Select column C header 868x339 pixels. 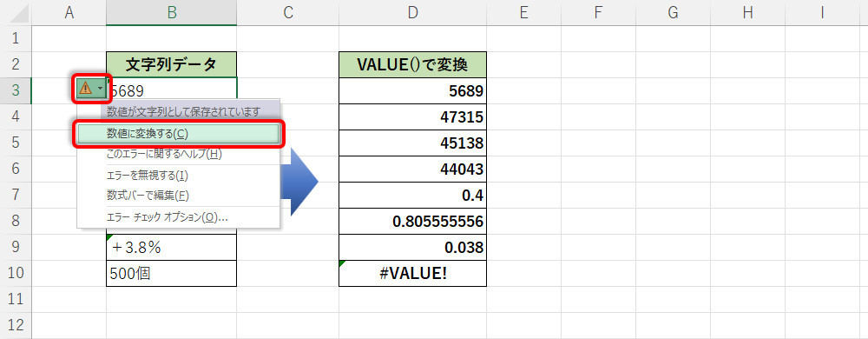[x=287, y=13]
